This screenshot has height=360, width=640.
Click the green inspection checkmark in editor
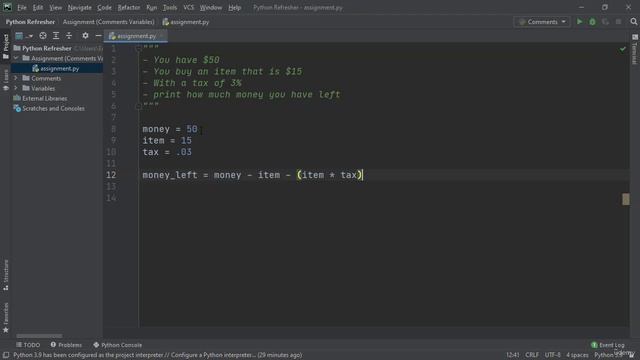pyautogui.click(x=622, y=49)
